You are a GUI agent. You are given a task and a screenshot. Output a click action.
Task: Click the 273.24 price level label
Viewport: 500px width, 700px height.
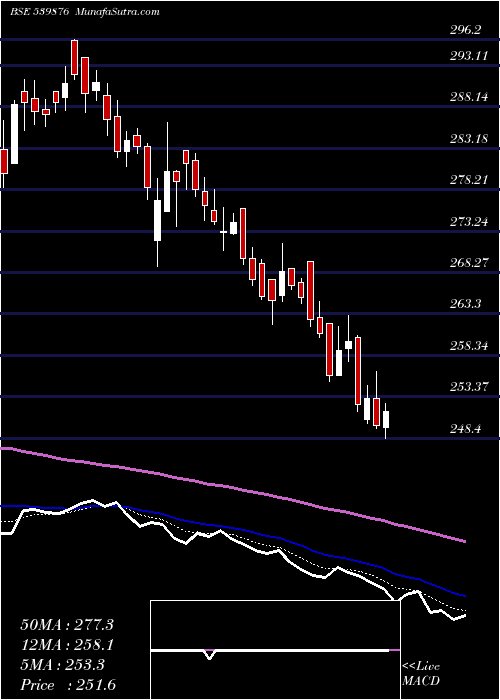[470, 222]
